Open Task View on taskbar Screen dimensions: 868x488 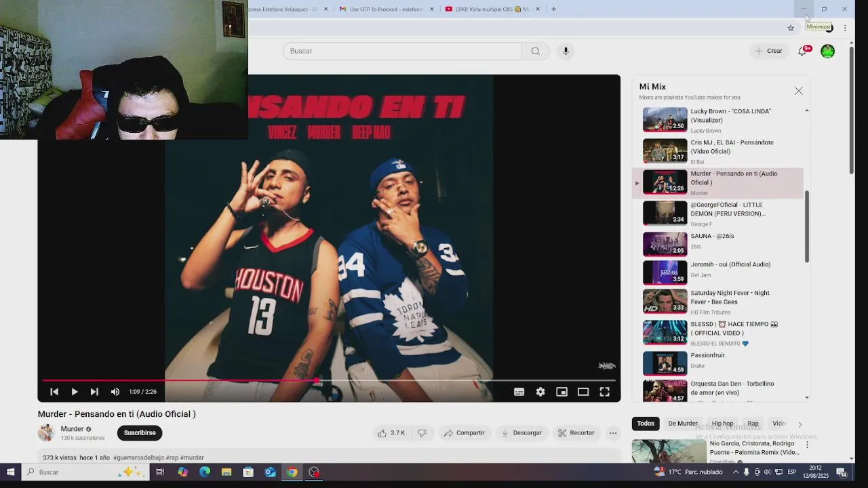click(x=160, y=472)
